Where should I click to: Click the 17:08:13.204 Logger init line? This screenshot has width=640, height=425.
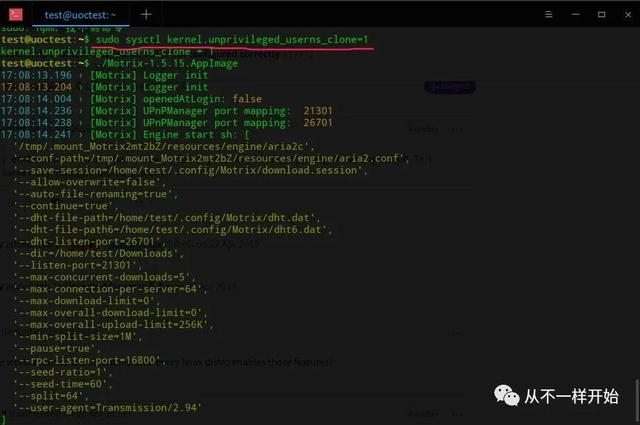(x=104, y=87)
